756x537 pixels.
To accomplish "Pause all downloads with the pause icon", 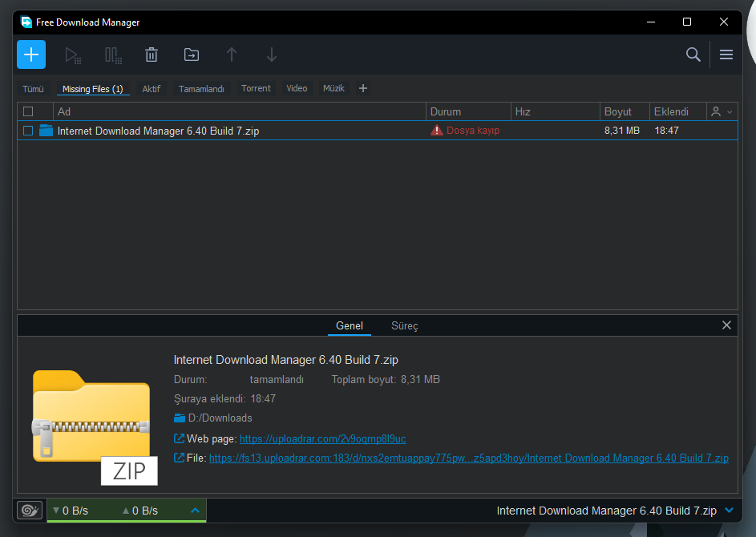I will pos(113,55).
